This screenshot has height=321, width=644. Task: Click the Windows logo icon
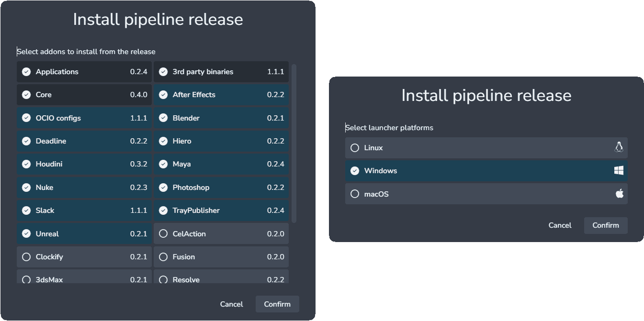619,171
